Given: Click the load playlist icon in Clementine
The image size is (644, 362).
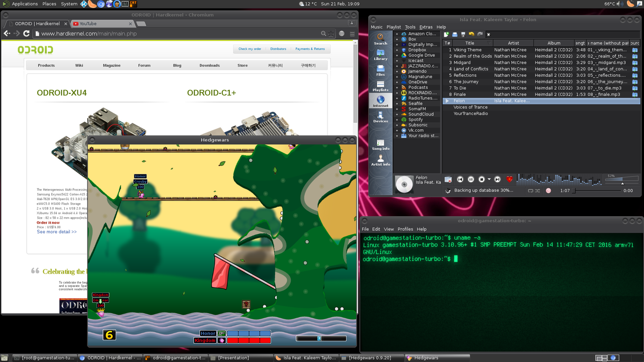Looking at the screenshot, I should (x=455, y=34).
